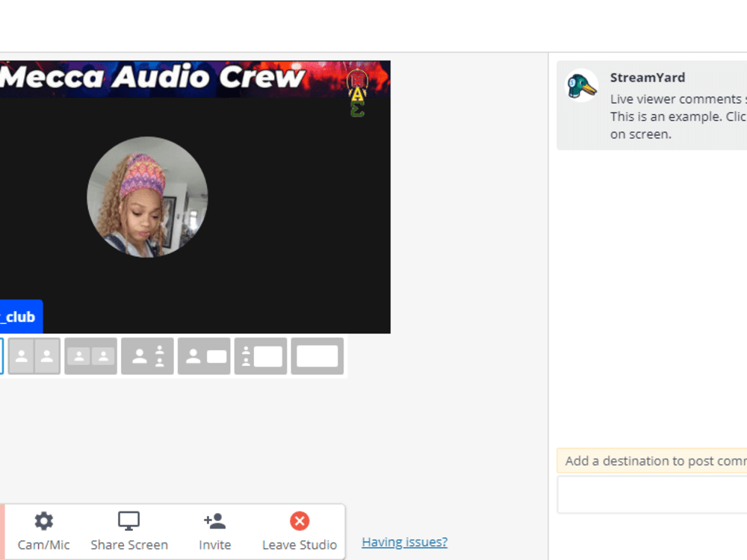Click the Mecca Audio Crew banner

(195, 78)
